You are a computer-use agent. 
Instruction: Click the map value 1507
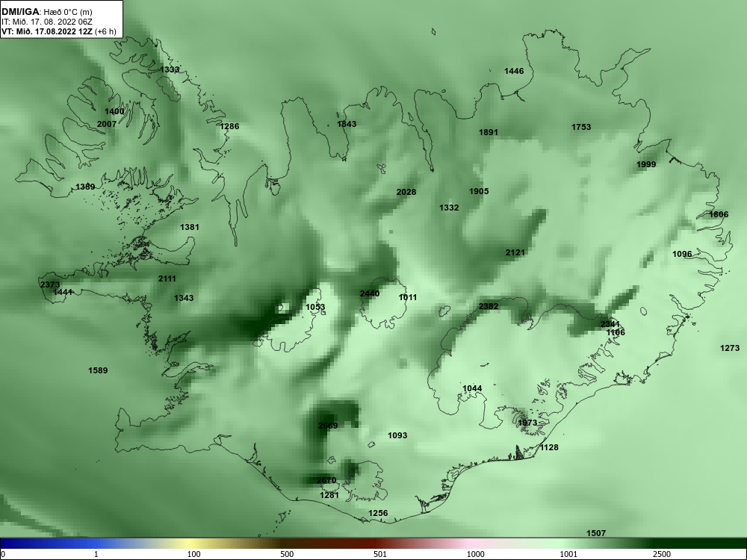click(x=596, y=533)
